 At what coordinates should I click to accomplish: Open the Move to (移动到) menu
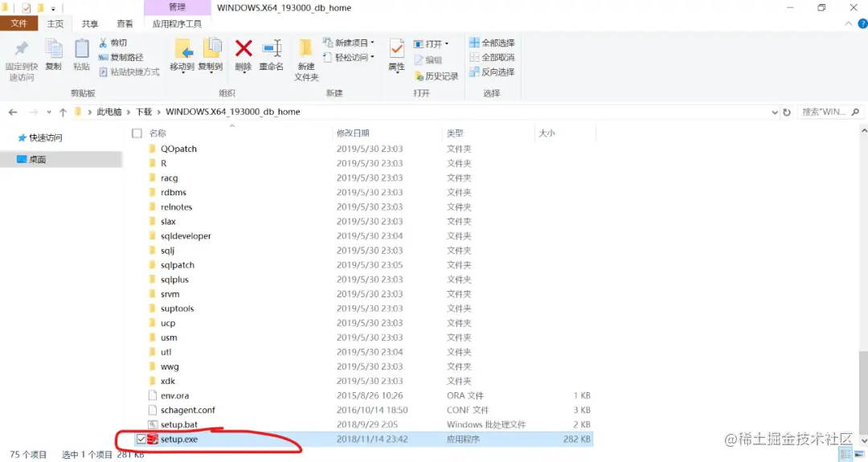pyautogui.click(x=182, y=55)
